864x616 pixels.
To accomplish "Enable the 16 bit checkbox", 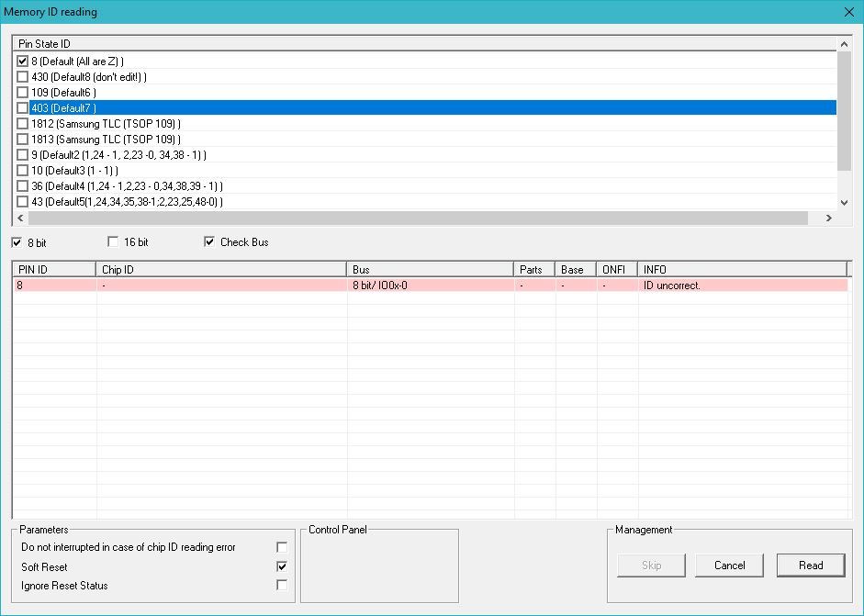I will click(113, 241).
